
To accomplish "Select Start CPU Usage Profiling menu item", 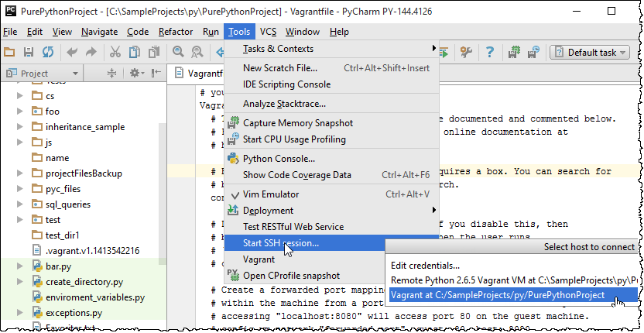I will pos(331,139).
